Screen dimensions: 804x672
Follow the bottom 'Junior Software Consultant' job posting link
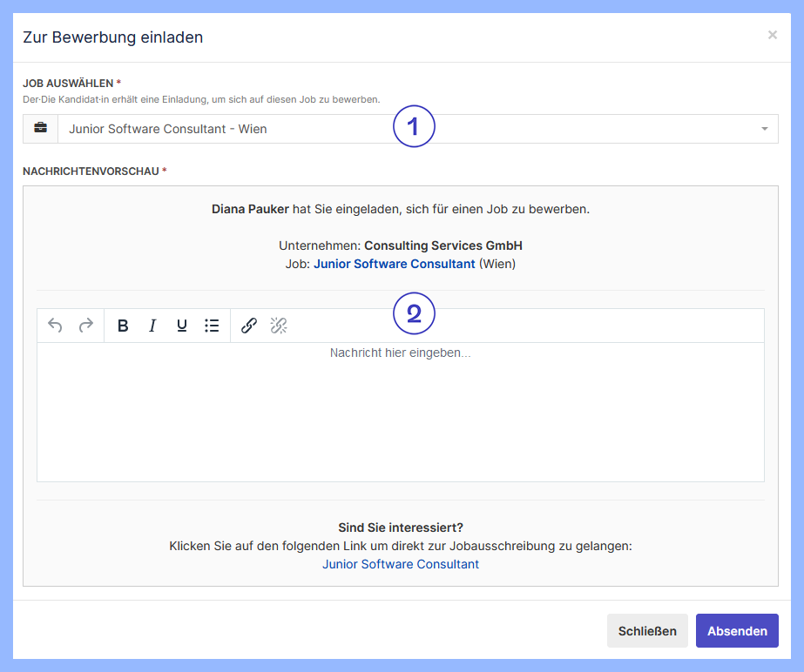click(401, 564)
